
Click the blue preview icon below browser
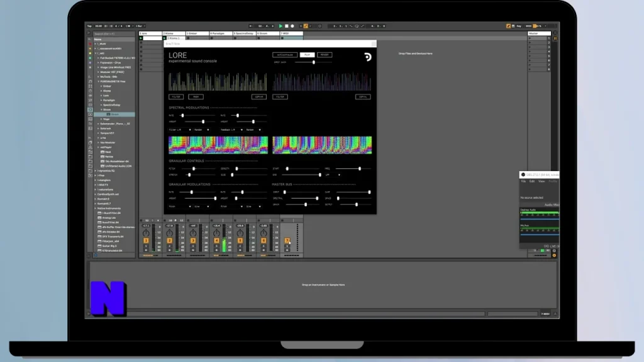(96, 255)
